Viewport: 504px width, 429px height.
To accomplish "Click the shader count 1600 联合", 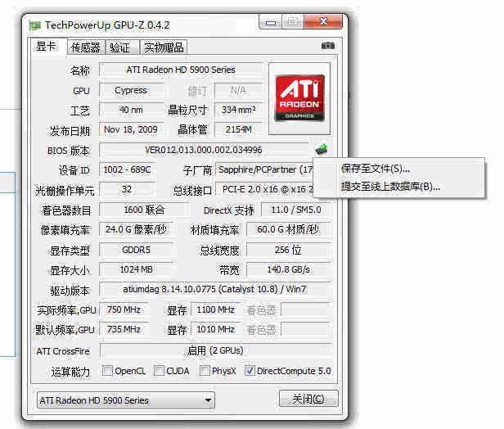I will pos(144,210).
